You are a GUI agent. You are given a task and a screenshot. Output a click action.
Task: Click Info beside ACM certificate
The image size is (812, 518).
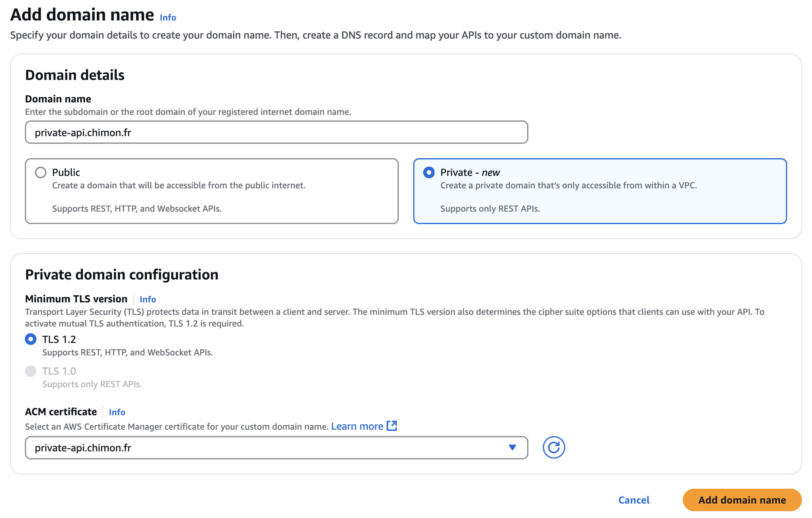click(117, 412)
